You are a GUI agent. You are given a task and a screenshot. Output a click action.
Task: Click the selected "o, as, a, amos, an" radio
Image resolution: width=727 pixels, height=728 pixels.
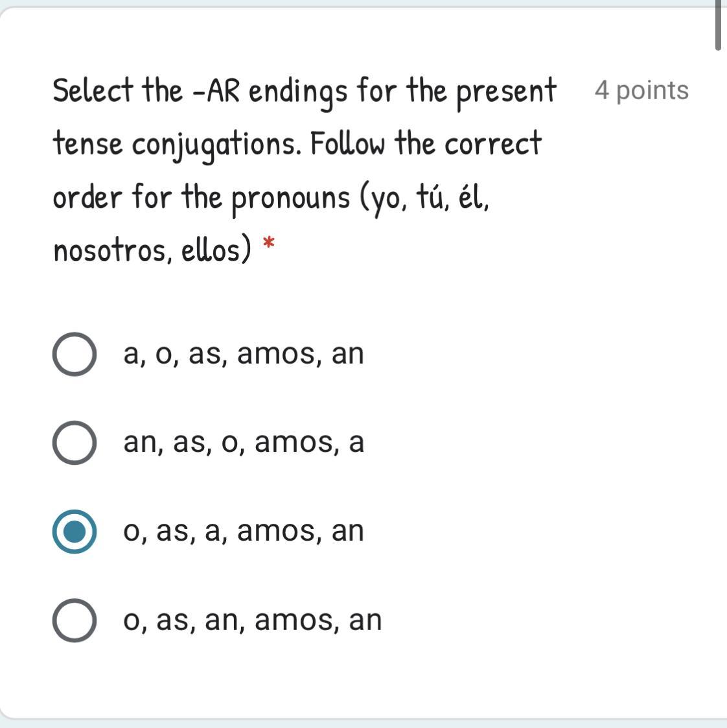coord(75,532)
